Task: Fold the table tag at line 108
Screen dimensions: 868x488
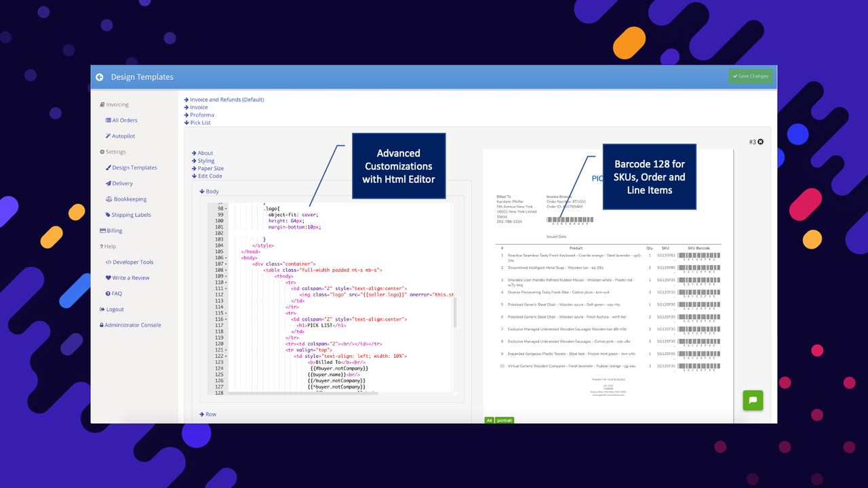Action: click(226, 270)
